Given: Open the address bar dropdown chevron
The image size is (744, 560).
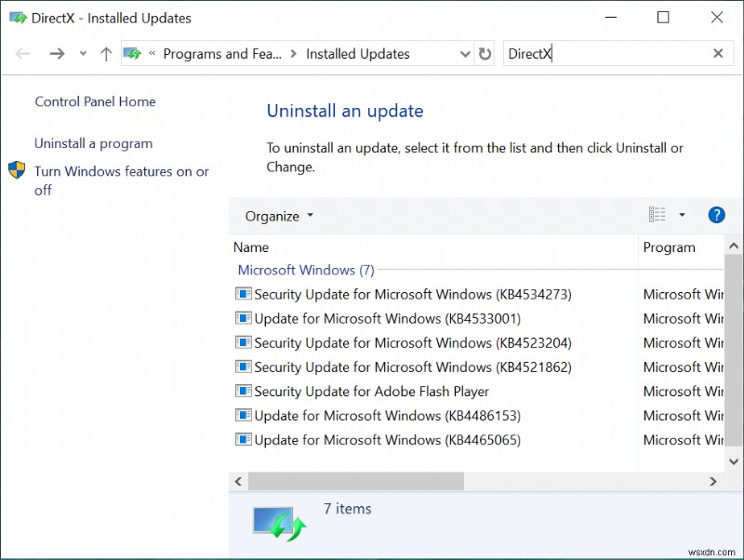Looking at the screenshot, I should click(465, 53).
